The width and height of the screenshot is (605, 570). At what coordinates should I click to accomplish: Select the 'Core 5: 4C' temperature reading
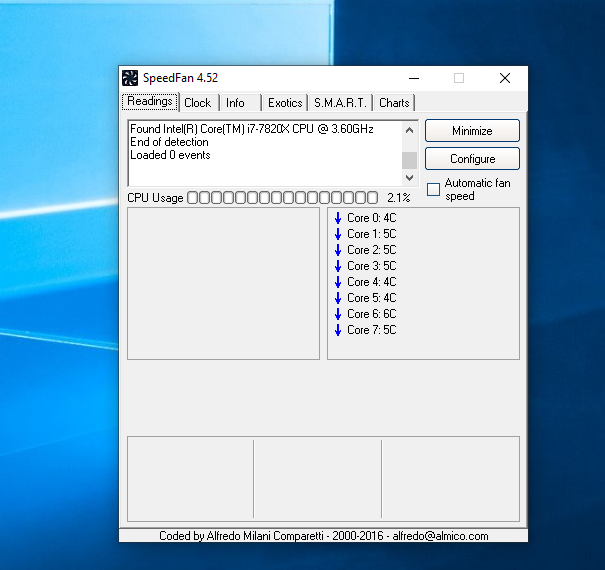pyautogui.click(x=372, y=298)
